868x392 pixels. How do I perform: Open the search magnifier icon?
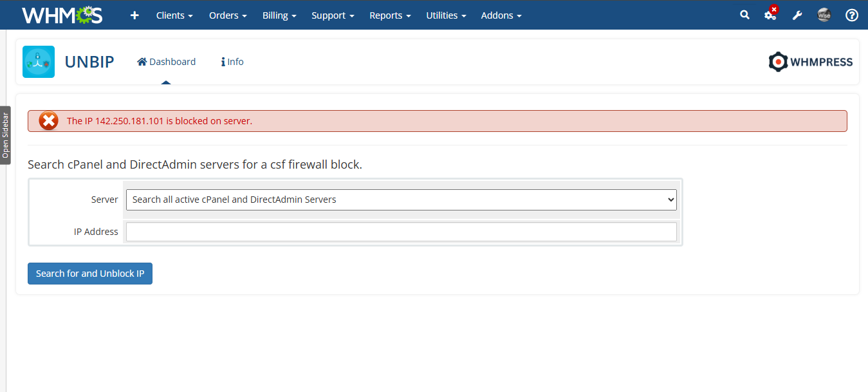(x=744, y=15)
